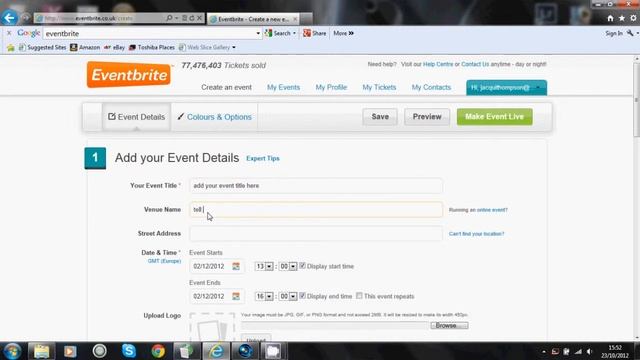This screenshot has width=640, height=360.
Task: Click Can't find your location link
Action: [x=476, y=234]
